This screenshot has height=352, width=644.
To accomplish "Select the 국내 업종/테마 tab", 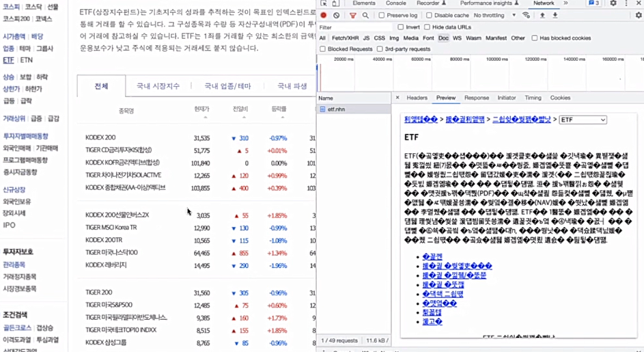I will (x=227, y=86).
